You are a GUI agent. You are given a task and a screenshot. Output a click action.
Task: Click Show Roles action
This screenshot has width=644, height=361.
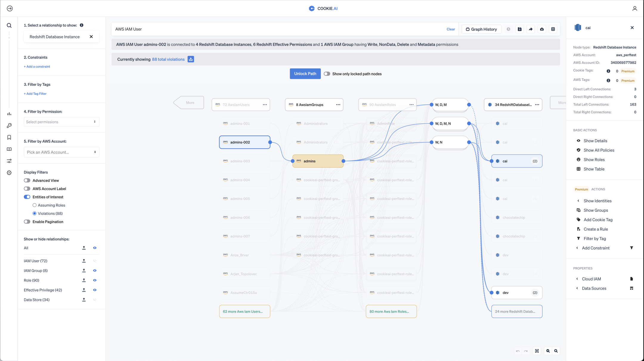tap(594, 160)
